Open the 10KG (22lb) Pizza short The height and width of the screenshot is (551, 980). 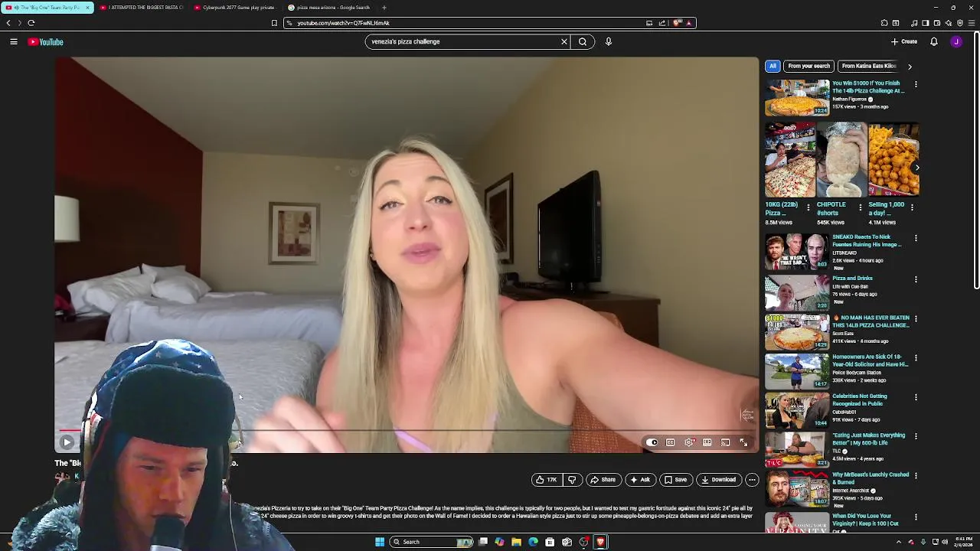790,160
